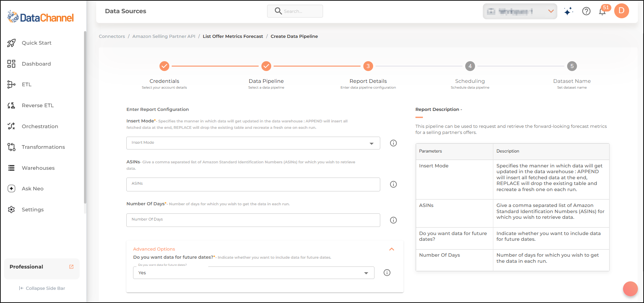Screen dimensions: 644x303
Task: Click step 4 Scheduling circle
Action: [470, 66]
